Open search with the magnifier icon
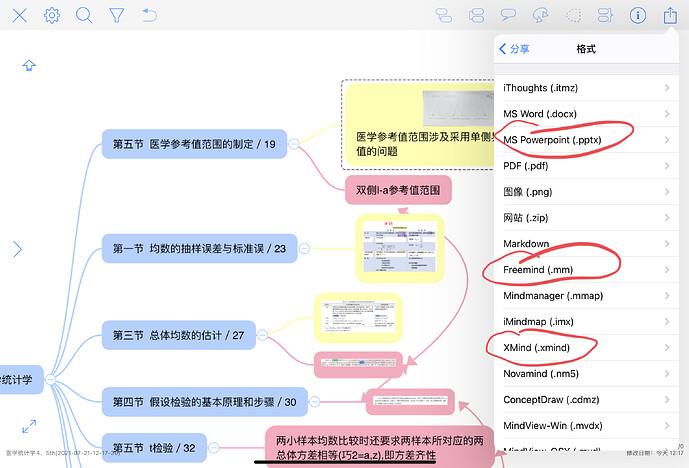The height and width of the screenshot is (468, 689). pos(84,15)
